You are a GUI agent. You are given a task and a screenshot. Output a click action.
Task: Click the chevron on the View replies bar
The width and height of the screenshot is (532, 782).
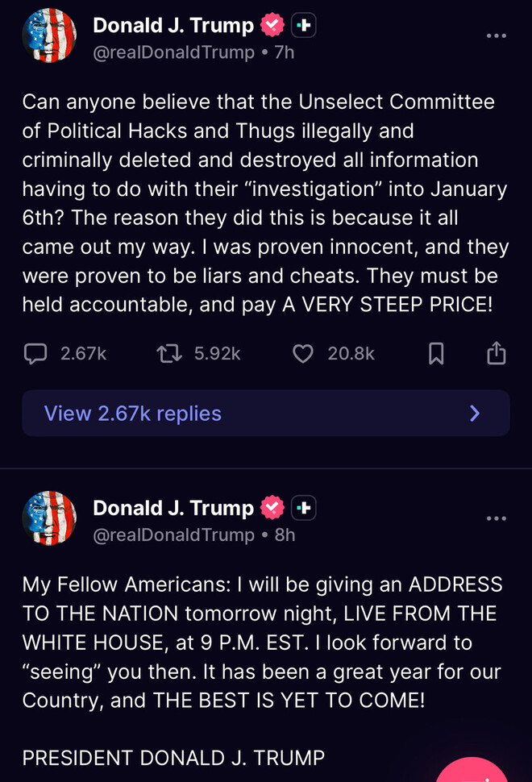[x=475, y=413]
